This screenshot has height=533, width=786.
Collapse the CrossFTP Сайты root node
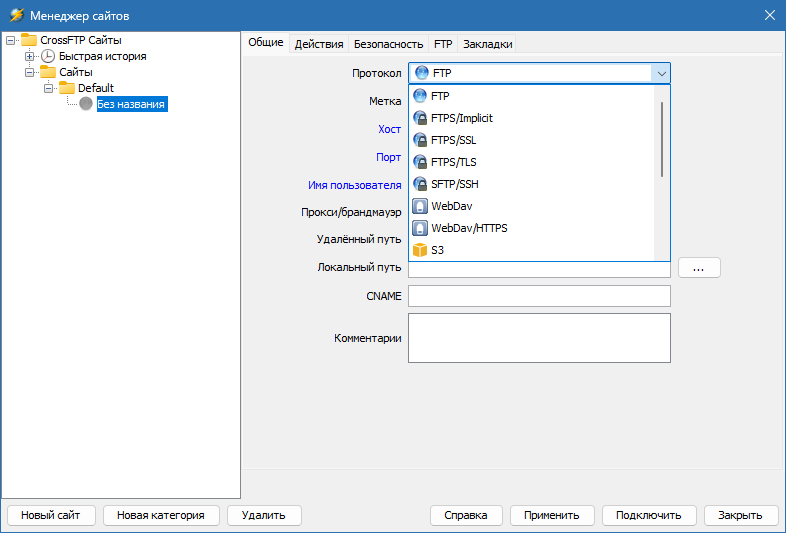[x=10, y=40]
